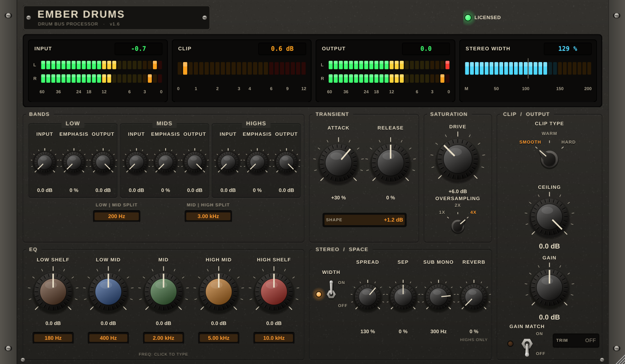The width and height of the screenshot is (625, 364).
Task: Toggle the Gain Match switch
Action: click(527, 347)
